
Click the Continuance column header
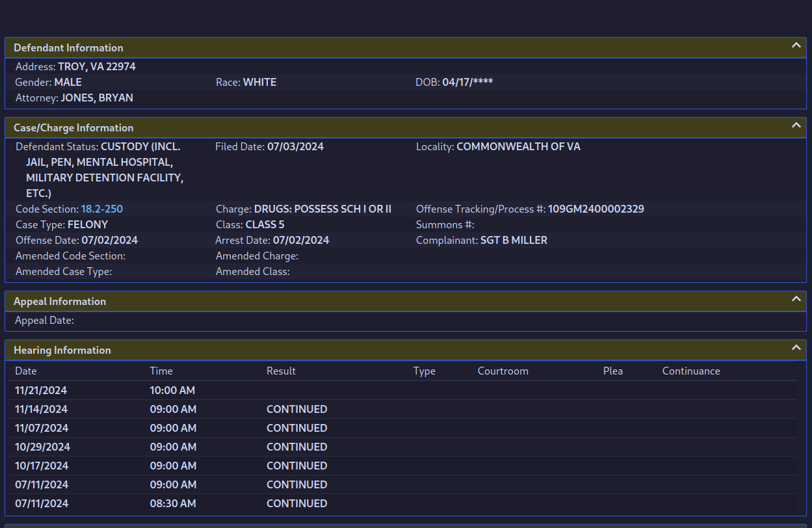[691, 371]
